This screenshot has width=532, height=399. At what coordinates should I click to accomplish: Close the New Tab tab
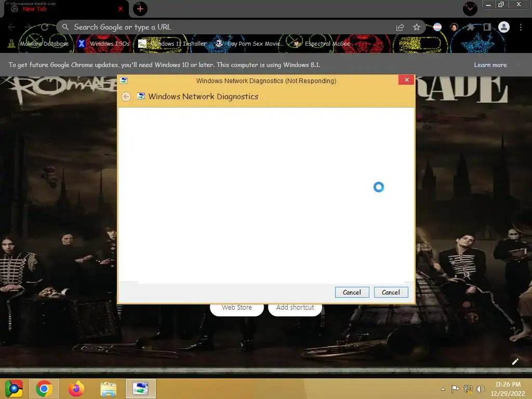121,9
